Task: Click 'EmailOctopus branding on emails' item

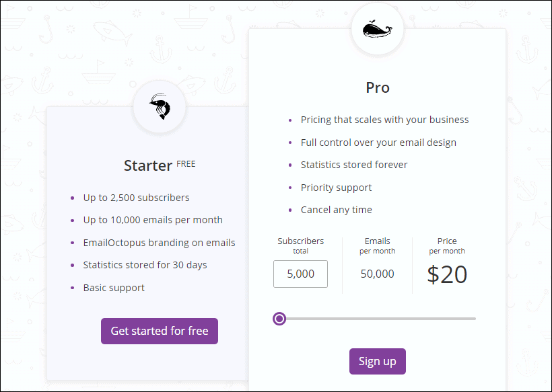Action: pos(159,243)
